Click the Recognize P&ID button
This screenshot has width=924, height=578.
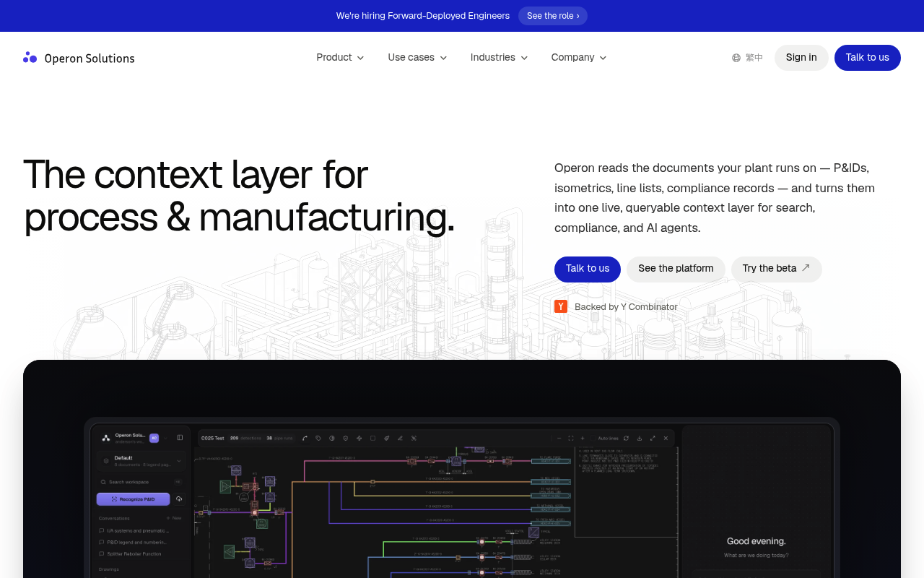(133, 499)
